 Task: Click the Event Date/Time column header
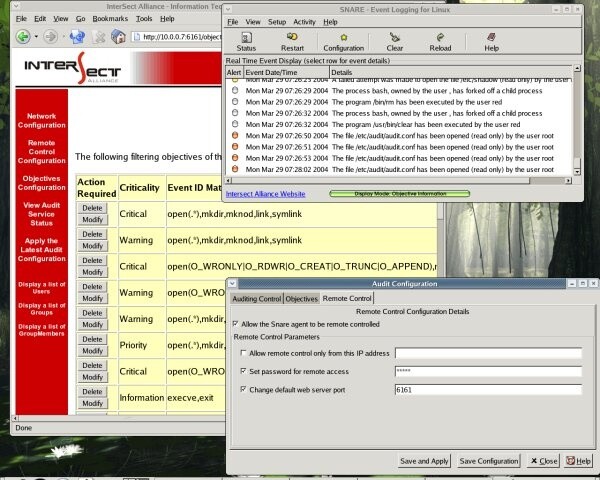point(286,72)
